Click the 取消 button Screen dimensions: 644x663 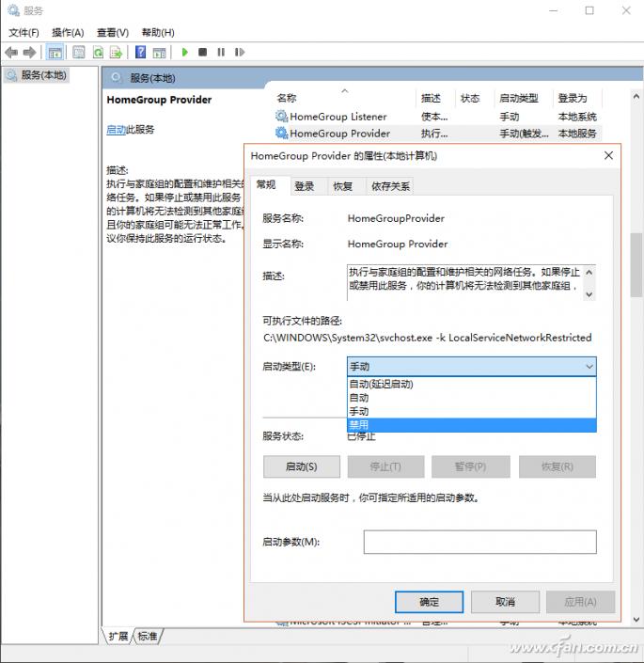point(505,602)
